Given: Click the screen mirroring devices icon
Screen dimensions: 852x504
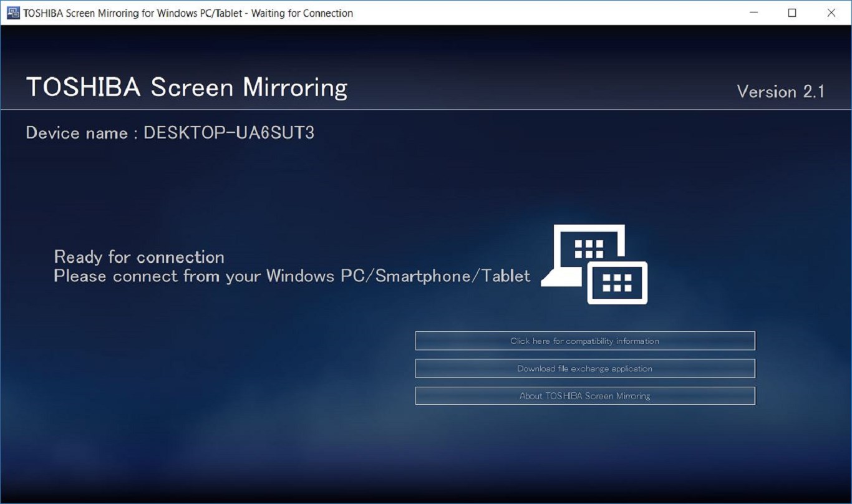Looking at the screenshot, I should [x=594, y=264].
